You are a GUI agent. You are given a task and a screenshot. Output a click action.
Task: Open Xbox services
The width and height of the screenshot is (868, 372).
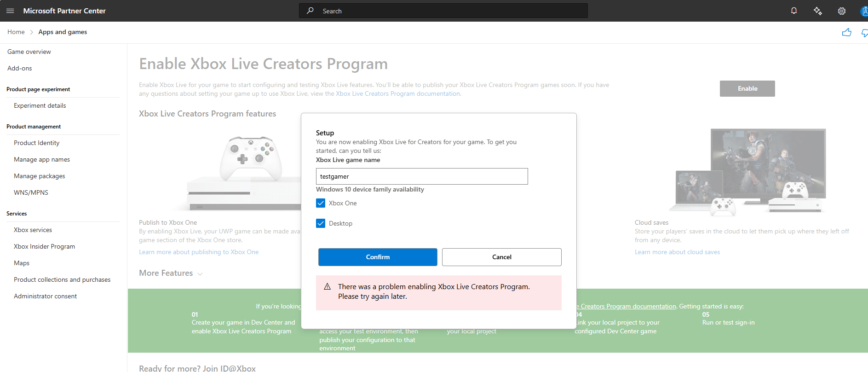coord(33,230)
